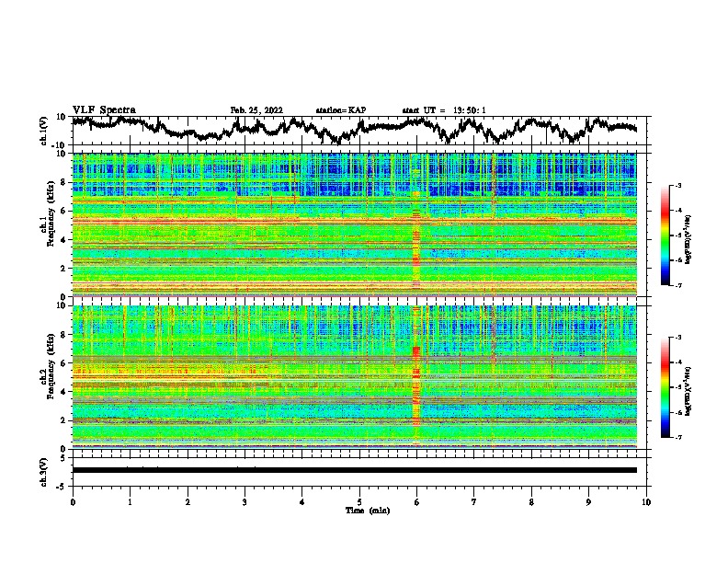Click the ch.1 spectrogram 6 kHz tick label
The image size is (728, 563).
(x=64, y=211)
